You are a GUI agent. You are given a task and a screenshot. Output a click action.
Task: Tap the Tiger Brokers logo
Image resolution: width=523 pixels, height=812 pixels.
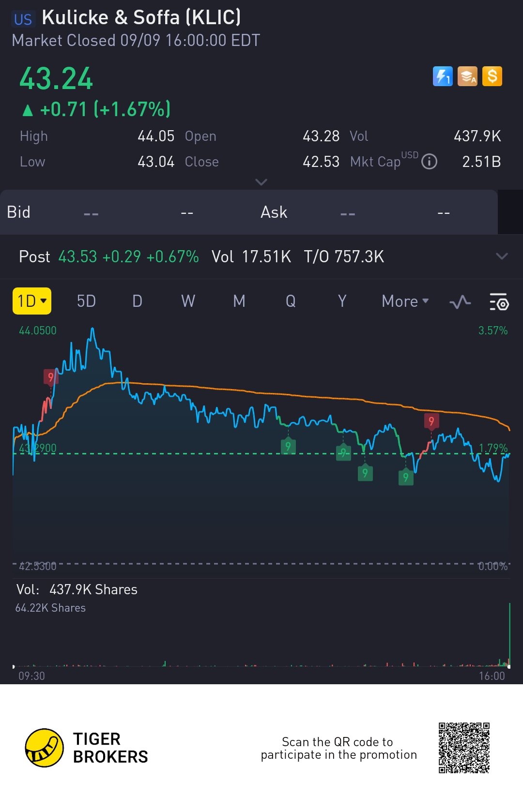pos(45,748)
